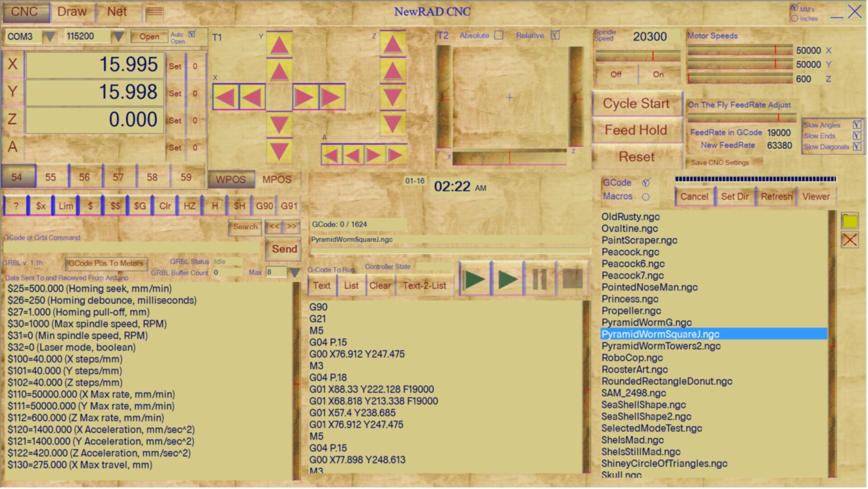Open Viewer button
Image resolution: width=868 pixels, height=489 pixels.
click(816, 197)
